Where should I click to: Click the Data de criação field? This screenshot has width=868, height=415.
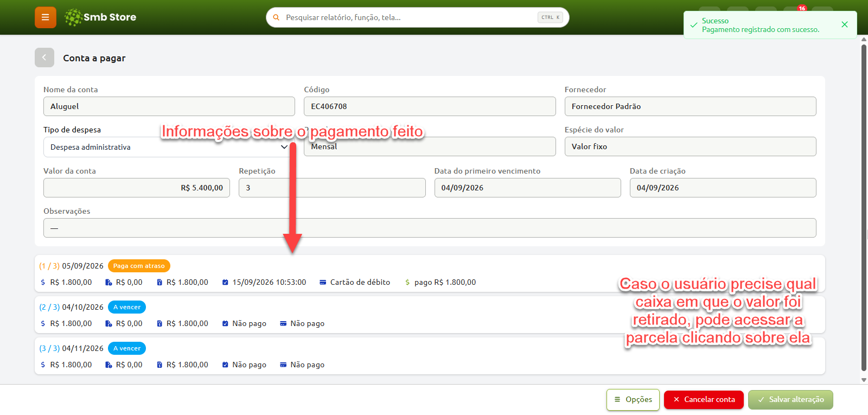point(723,188)
